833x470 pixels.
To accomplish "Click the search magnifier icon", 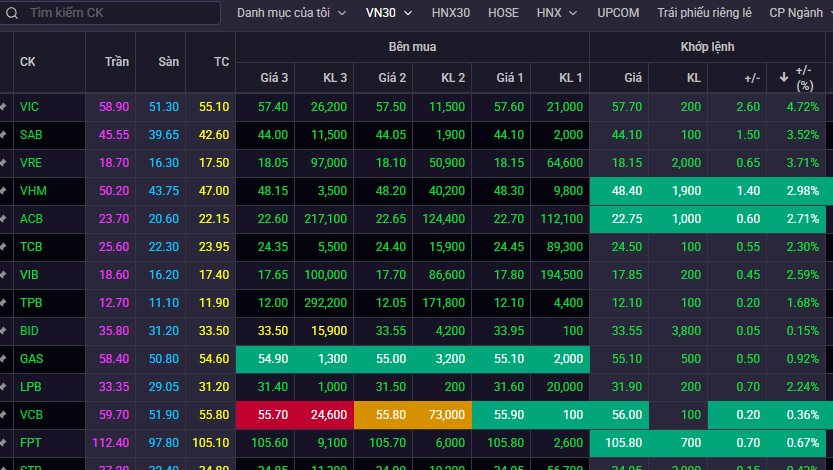I will (11, 14).
